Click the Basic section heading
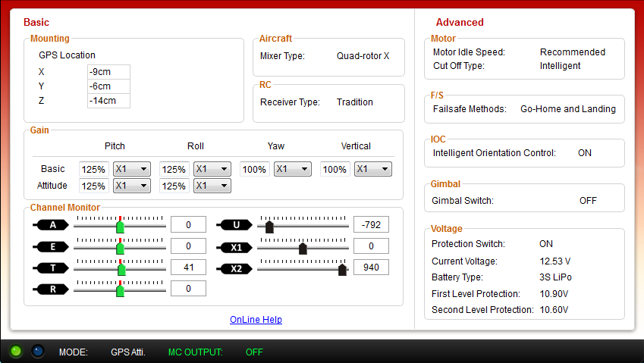This screenshot has width=644, height=363. tap(36, 22)
